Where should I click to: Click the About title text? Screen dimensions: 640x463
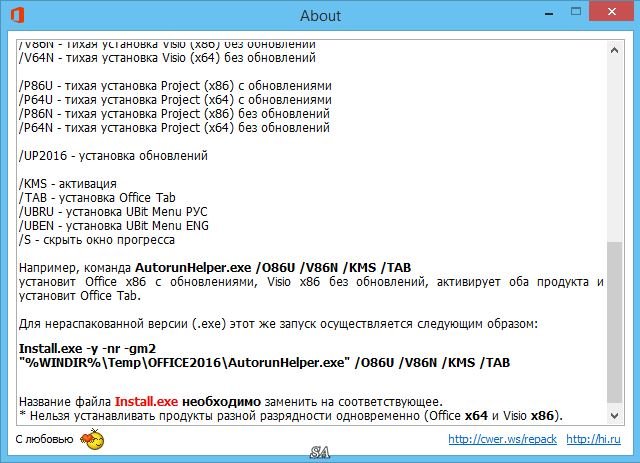click(x=320, y=16)
